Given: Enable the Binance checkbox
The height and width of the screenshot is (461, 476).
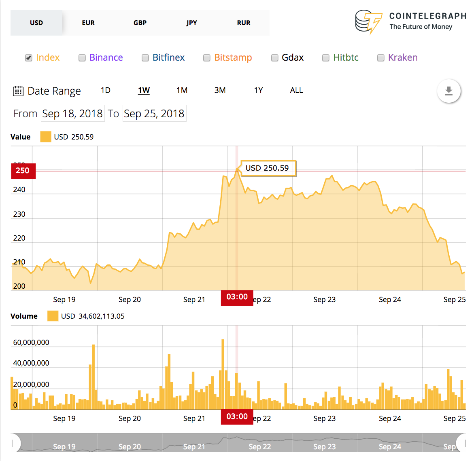Looking at the screenshot, I should [x=82, y=57].
